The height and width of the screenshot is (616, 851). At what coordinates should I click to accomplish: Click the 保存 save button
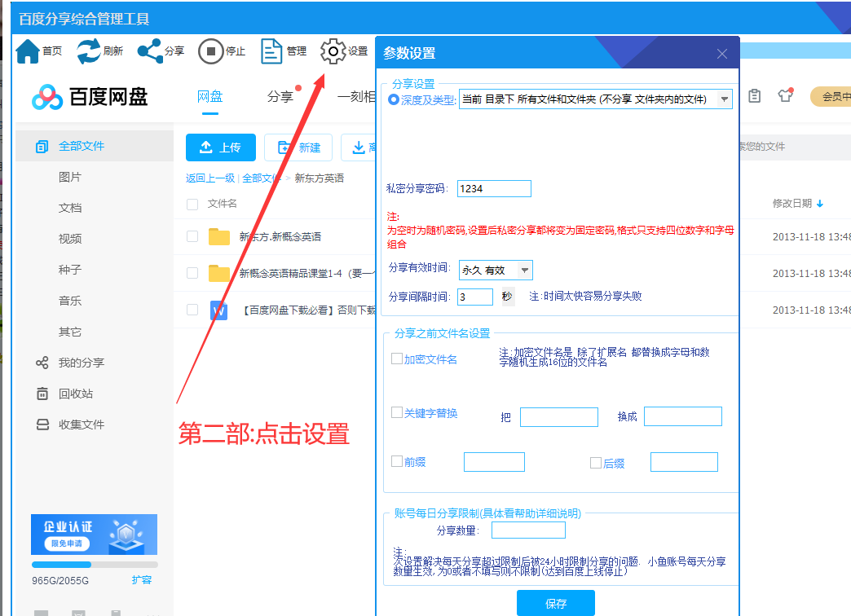coord(555,604)
